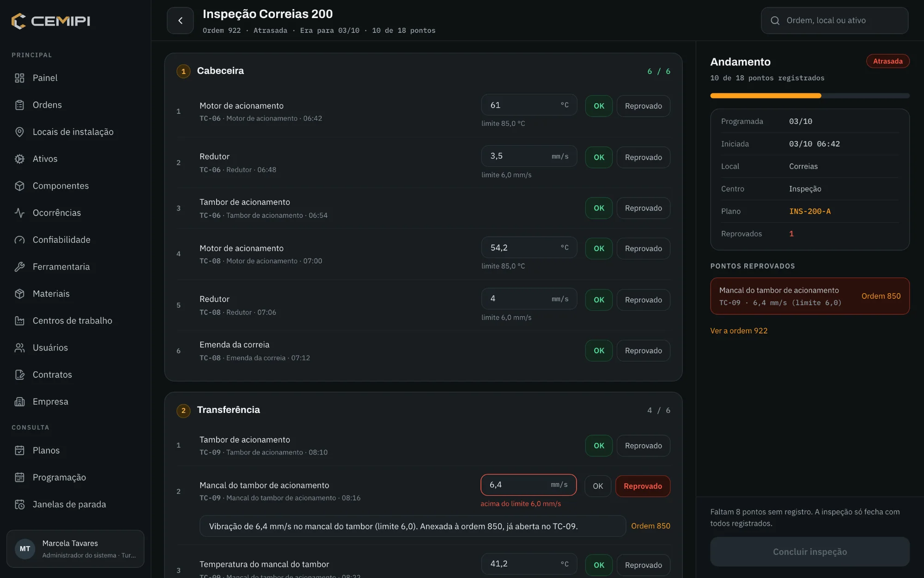Viewport: 924px width, 578px height.
Task: Open Centros de trabalho factory icon
Action: pos(19,320)
